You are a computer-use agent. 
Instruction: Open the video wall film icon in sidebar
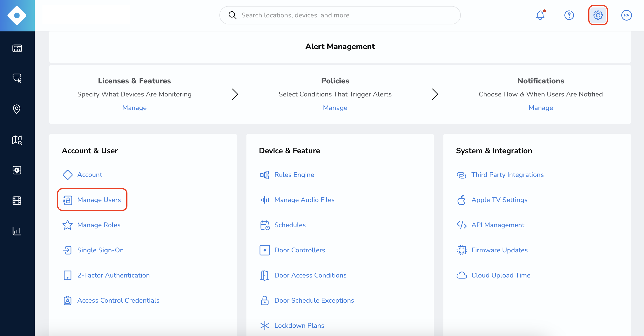click(17, 201)
